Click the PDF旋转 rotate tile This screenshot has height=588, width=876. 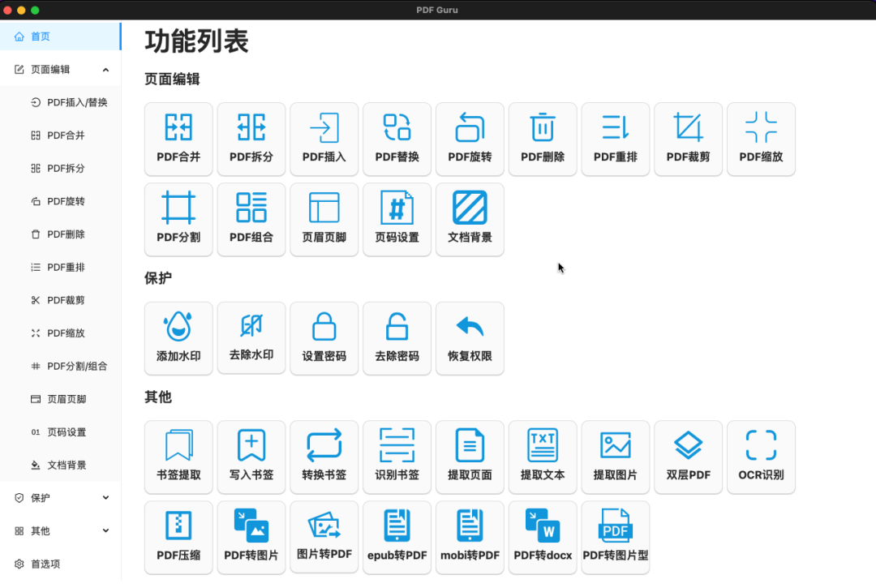470,139
